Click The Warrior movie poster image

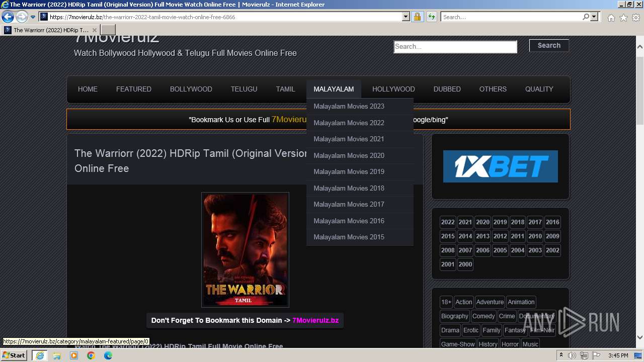[x=245, y=250]
